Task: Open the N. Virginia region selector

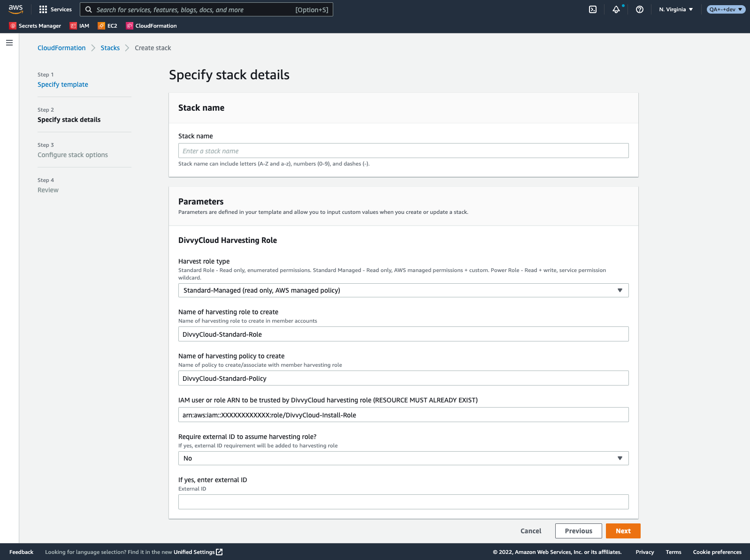Action: [676, 9]
